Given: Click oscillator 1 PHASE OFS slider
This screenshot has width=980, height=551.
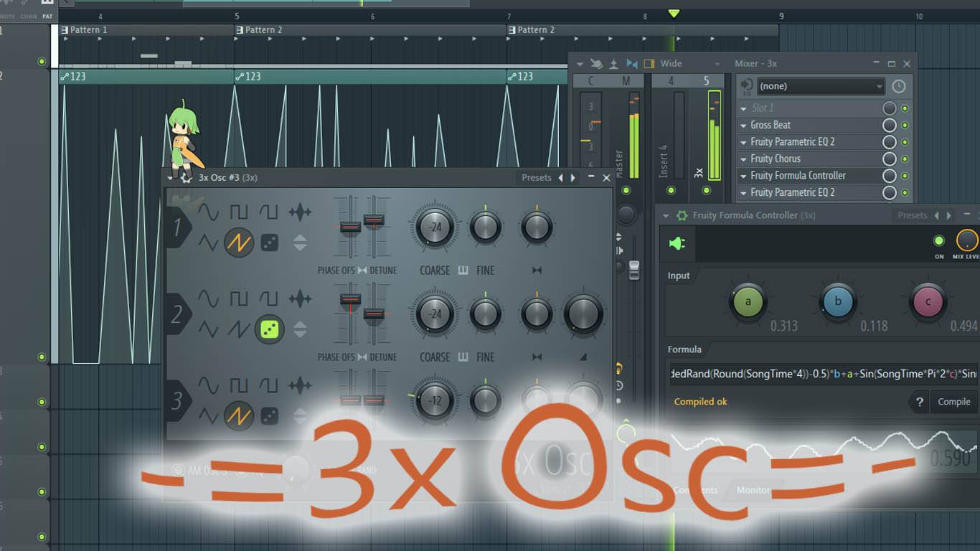Looking at the screenshot, I should [350, 227].
